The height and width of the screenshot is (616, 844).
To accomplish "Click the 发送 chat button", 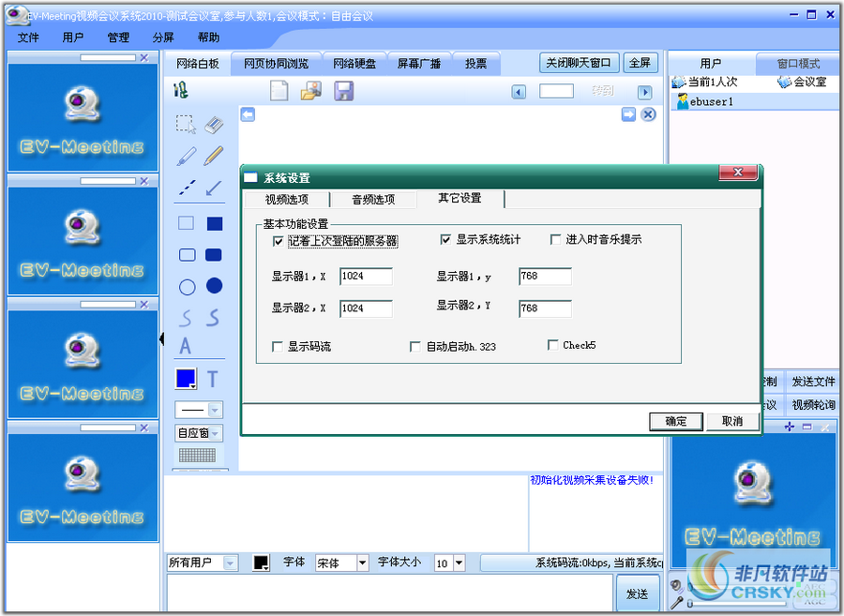I will (638, 593).
